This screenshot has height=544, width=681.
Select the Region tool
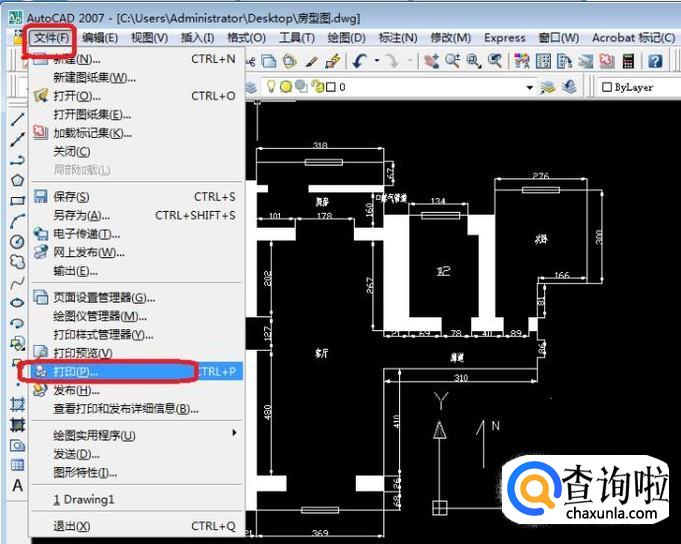click(17, 445)
